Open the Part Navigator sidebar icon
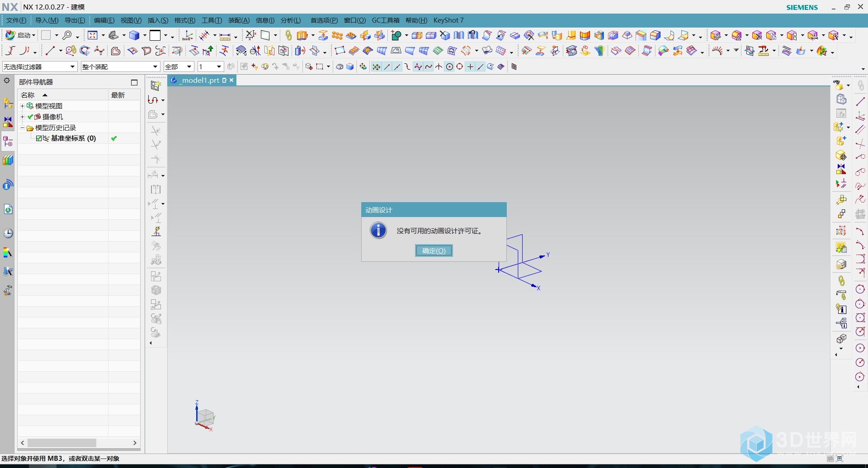 (x=8, y=142)
